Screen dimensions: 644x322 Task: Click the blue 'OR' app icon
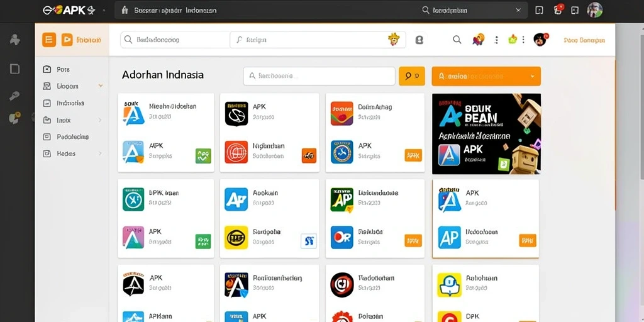coord(341,237)
